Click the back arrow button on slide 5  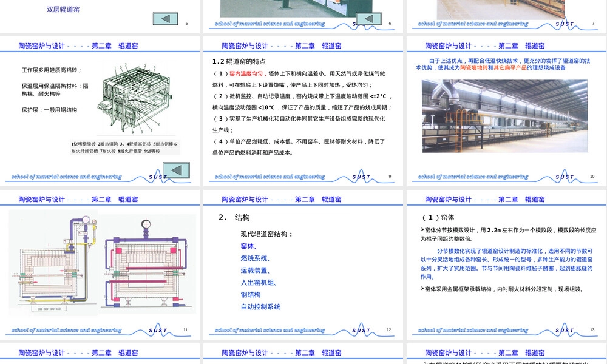[166, 19]
